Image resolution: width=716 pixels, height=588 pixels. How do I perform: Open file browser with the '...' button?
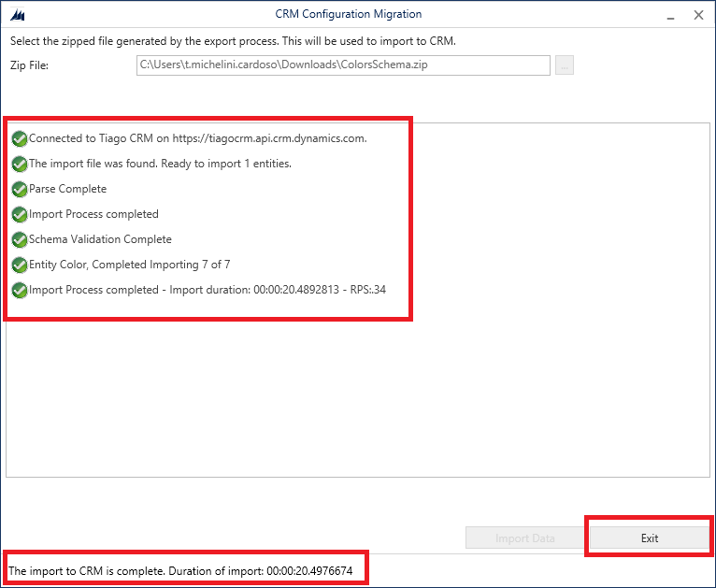pos(564,65)
